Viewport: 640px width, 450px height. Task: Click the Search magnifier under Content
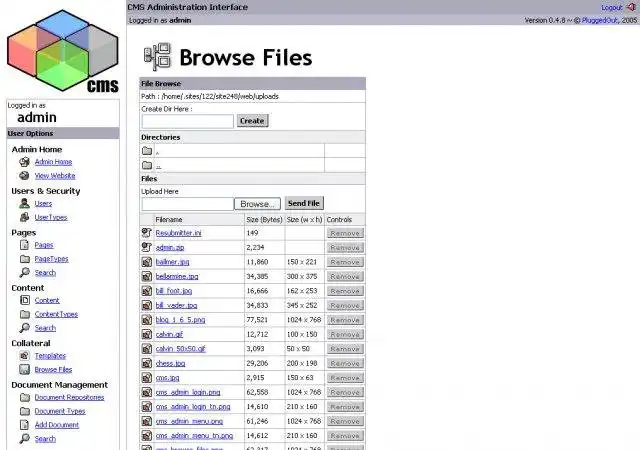click(24, 328)
